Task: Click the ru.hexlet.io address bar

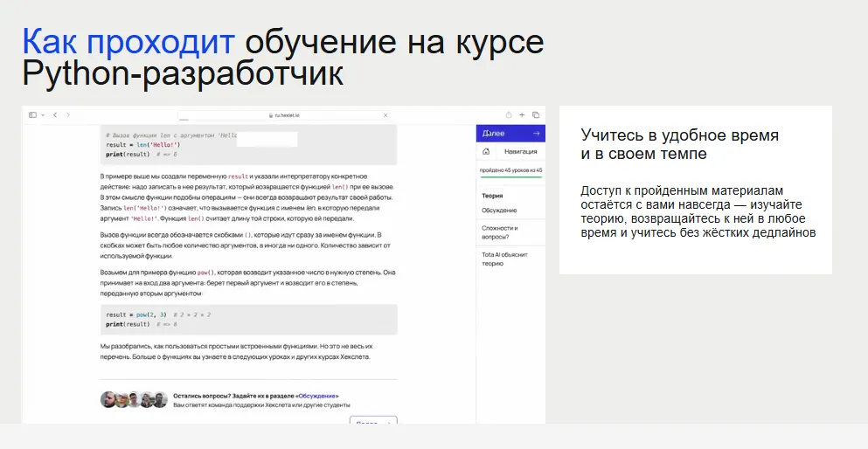Action: [x=284, y=115]
